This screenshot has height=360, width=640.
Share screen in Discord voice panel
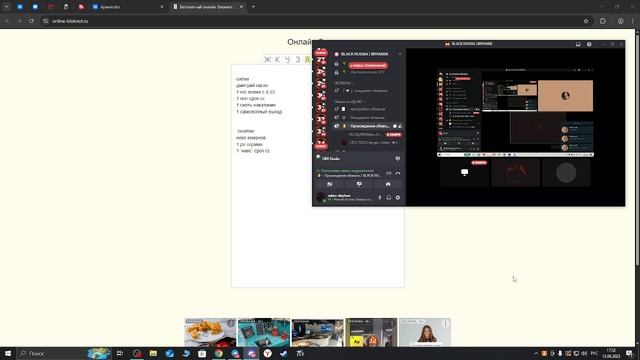[x=359, y=184]
